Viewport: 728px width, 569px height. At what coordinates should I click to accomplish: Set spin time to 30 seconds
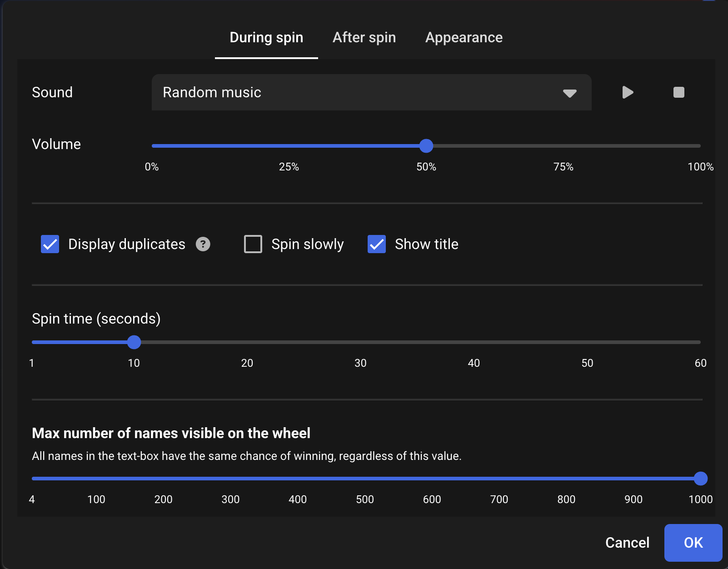(360, 342)
